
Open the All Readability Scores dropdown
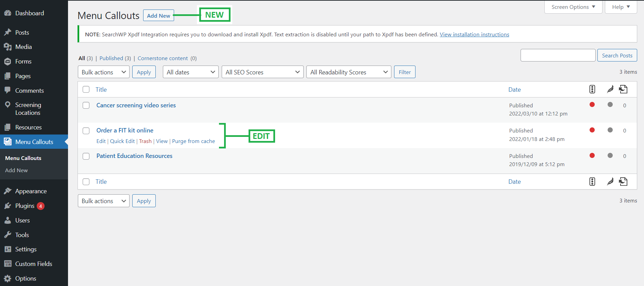pyautogui.click(x=349, y=72)
